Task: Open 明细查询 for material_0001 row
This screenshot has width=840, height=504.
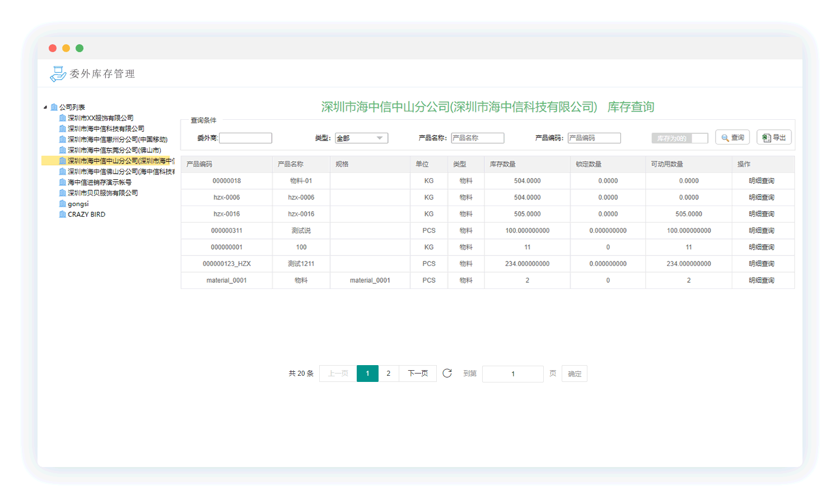Action: coord(761,281)
